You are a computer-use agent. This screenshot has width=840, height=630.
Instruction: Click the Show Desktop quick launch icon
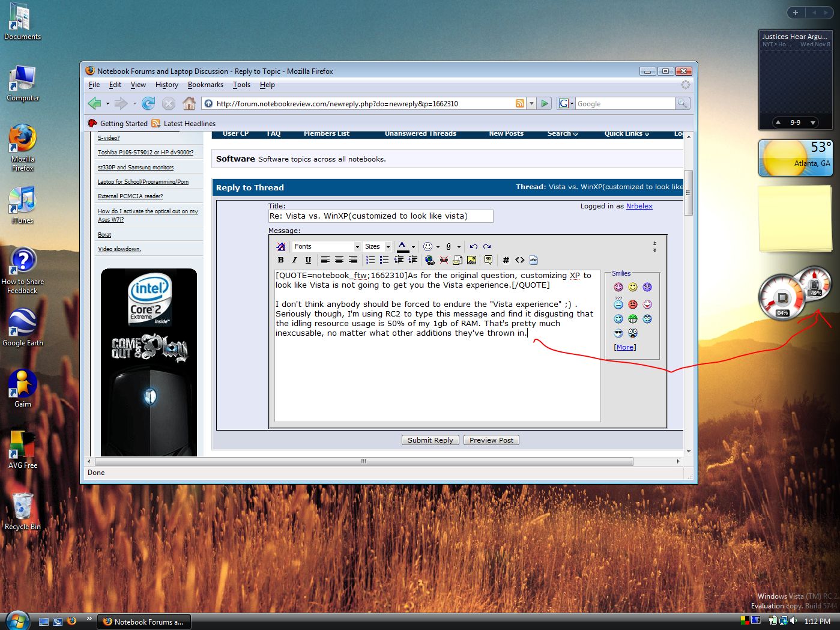43,622
